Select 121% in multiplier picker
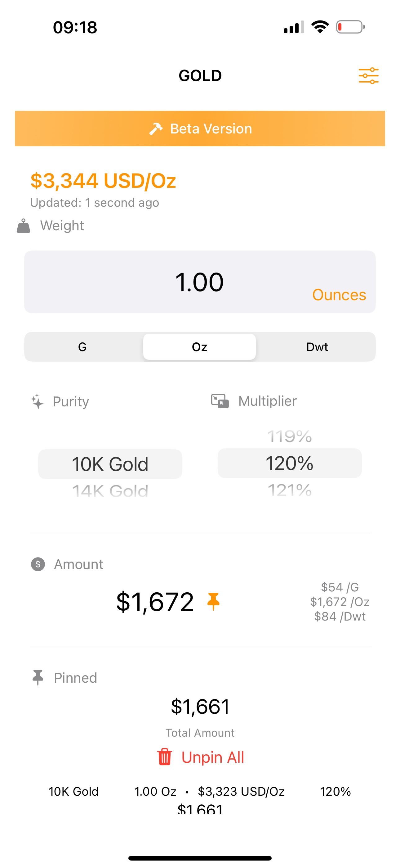 [x=290, y=490]
